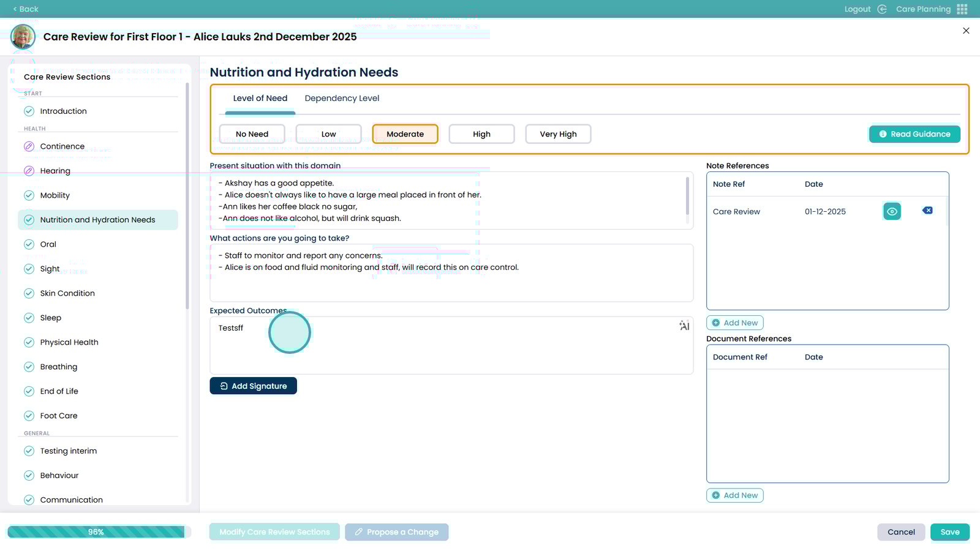Open the Skin Condition section
980x551 pixels.
67,293
